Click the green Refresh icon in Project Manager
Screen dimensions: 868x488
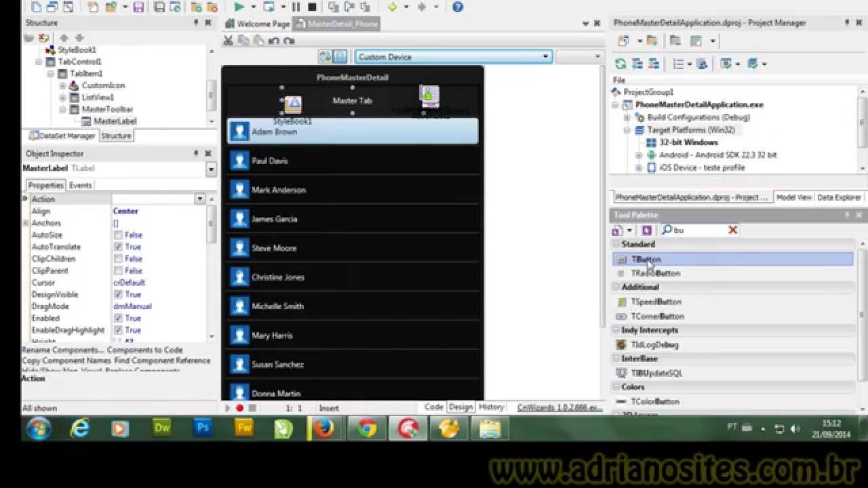(620, 64)
